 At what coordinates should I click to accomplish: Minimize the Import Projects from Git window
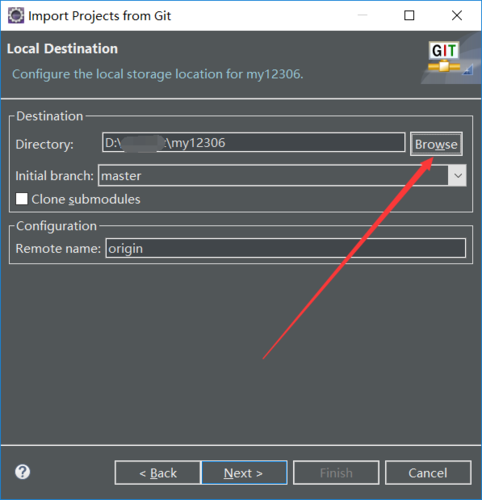point(362,15)
